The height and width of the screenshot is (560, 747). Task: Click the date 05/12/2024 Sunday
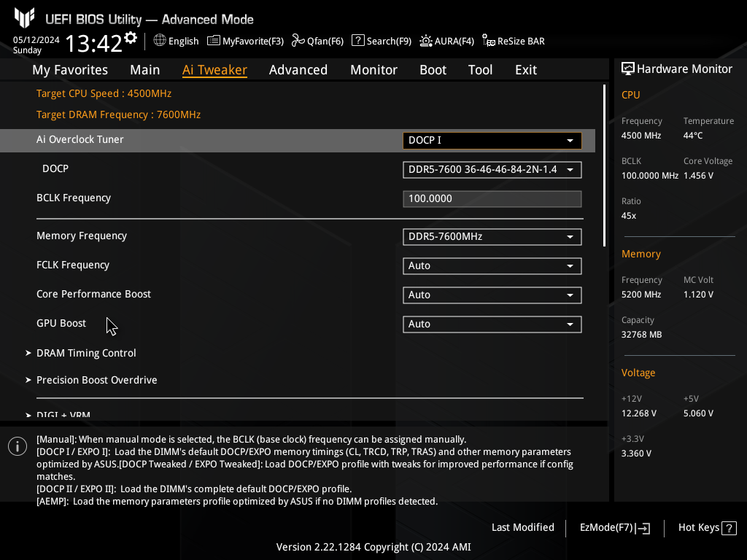36,44
